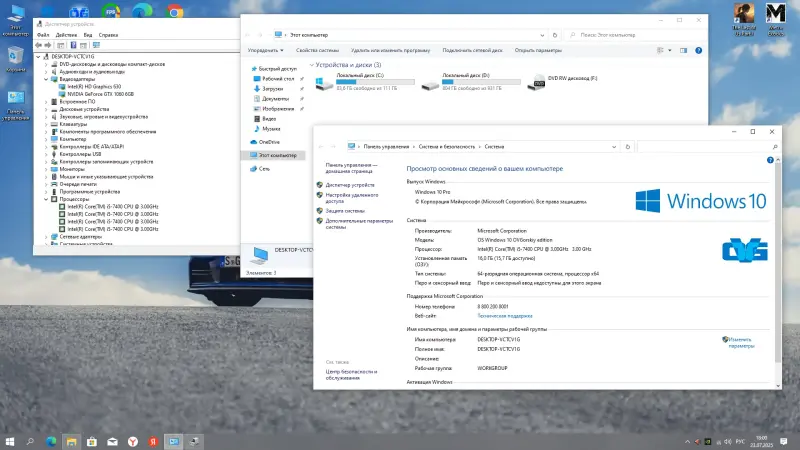
Task: Click the Explorer search field Поиск: Этот компьютер
Action: pos(635,35)
